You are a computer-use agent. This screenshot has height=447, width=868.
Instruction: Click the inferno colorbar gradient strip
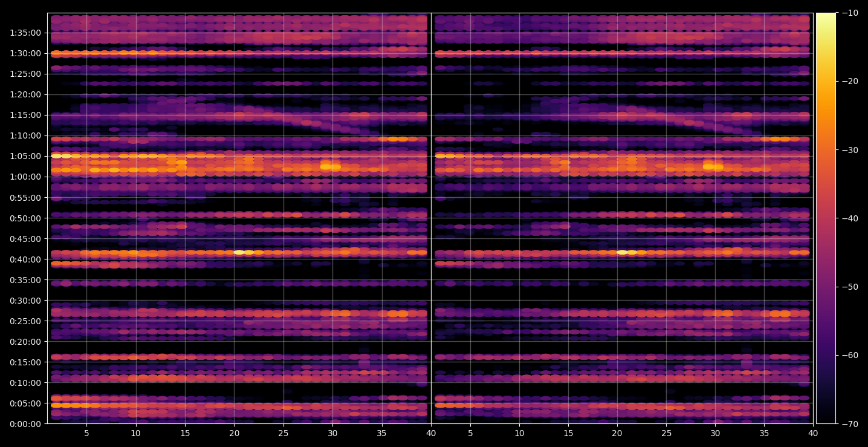826,218
